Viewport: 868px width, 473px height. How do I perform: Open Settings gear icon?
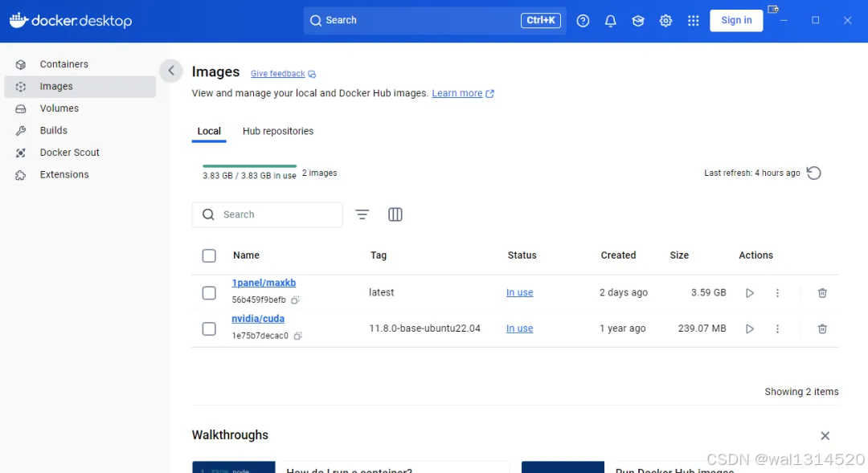[666, 20]
